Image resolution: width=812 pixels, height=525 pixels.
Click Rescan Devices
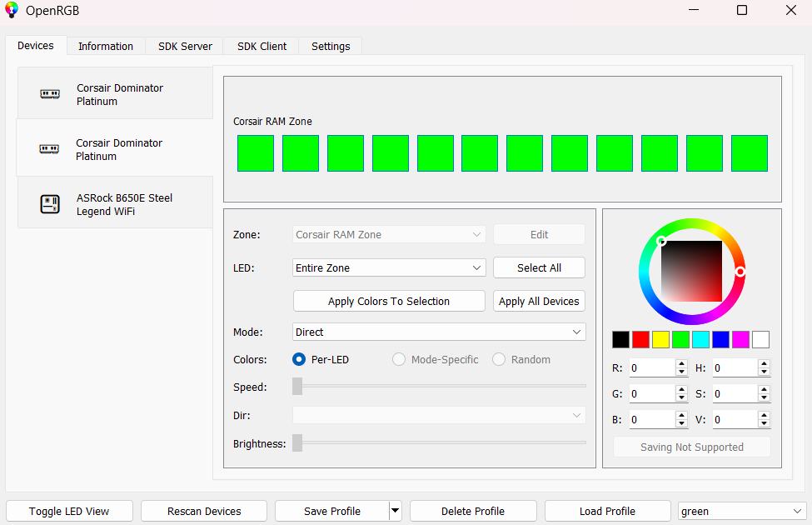coord(204,511)
